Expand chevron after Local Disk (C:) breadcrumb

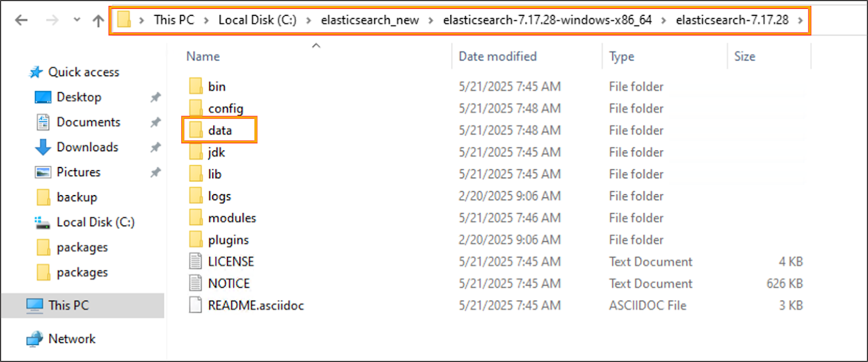[308, 21]
